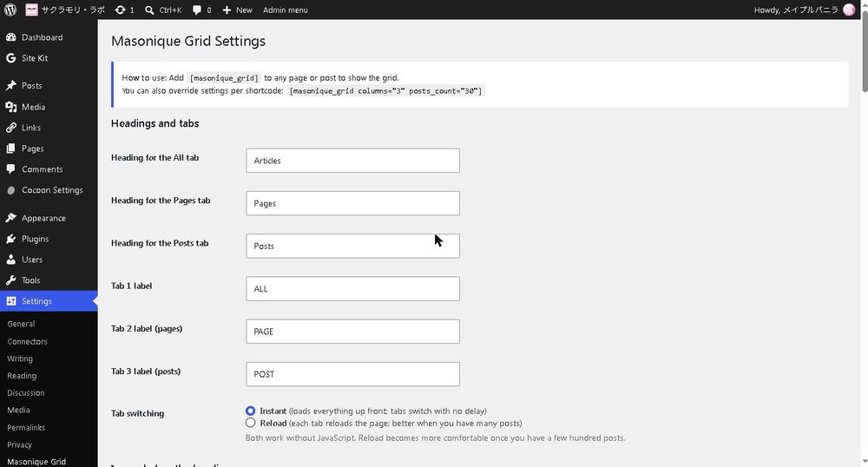This screenshot has width=868, height=467.
Task: Click the Posts pin icon
Action: pyautogui.click(x=10, y=86)
